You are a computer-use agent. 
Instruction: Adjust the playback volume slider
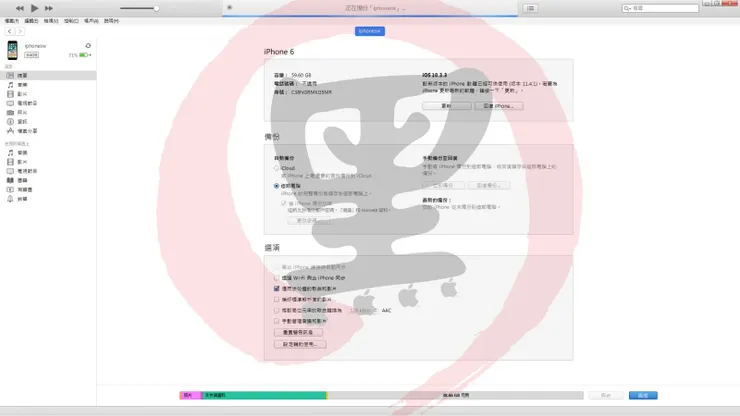pyautogui.click(x=139, y=8)
